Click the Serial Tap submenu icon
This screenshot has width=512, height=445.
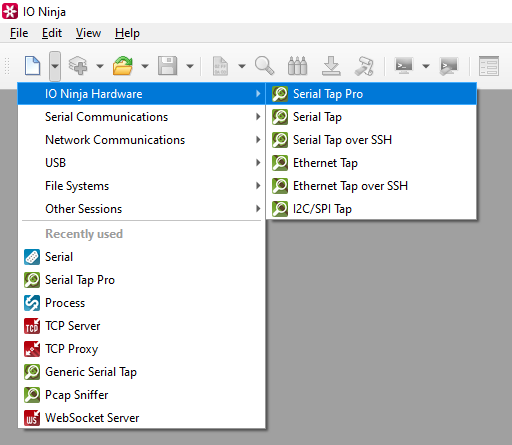pyautogui.click(x=280, y=117)
